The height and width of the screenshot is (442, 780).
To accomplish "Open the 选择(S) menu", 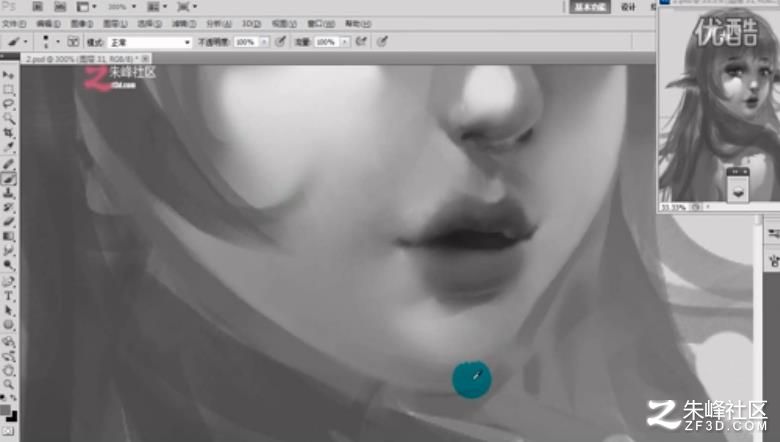I will pyautogui.click(x=149, y=24).
